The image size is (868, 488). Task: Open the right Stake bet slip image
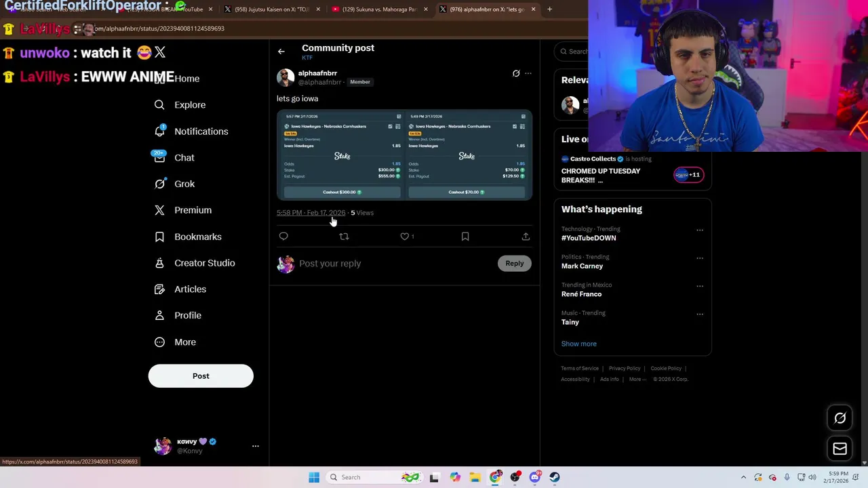click(x=469, y=155)
